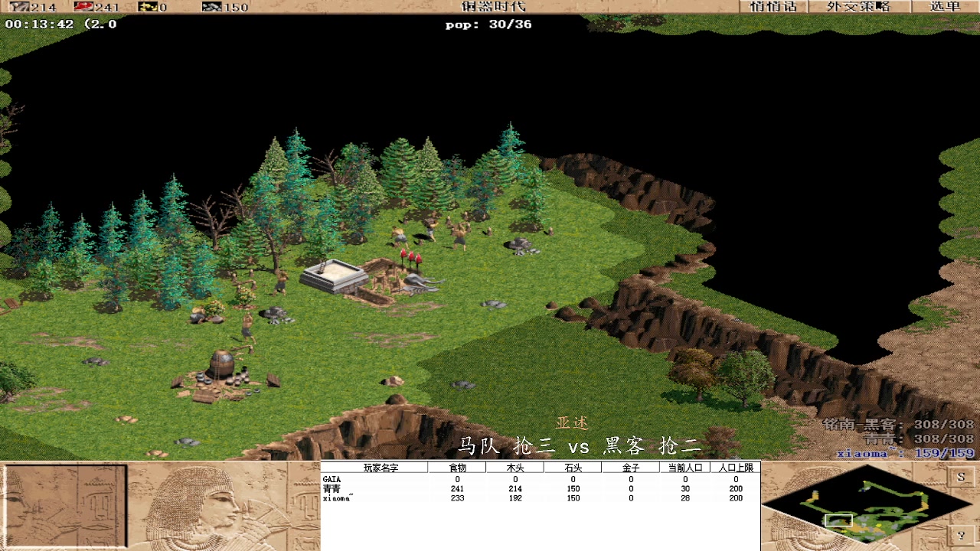Open the 悄悄话 chat button

(773, 6)
